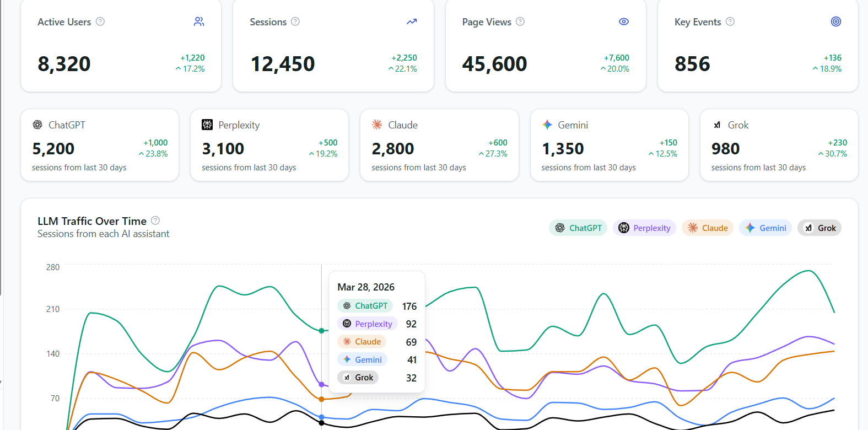Image resolution: width=868 pixels, height=430 pixels.
Task: Click the Page Views value 45,600
Action: click(x=495, y=64)
